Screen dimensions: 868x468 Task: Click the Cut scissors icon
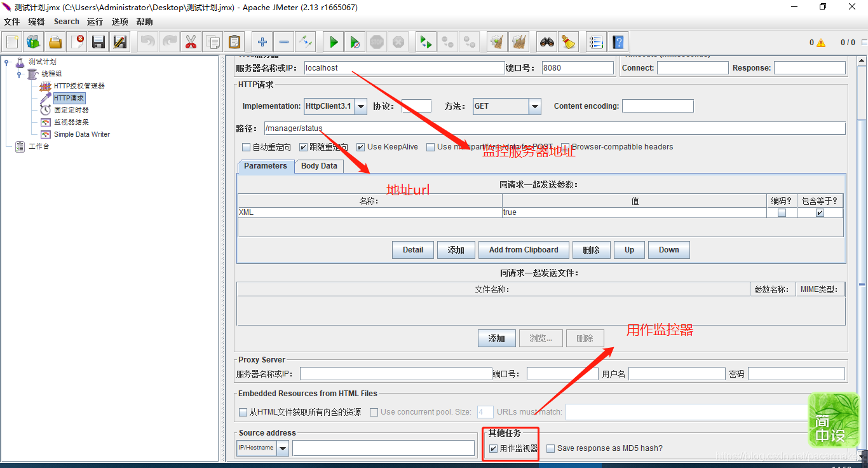pyautogui.click(x=191, y=43)
